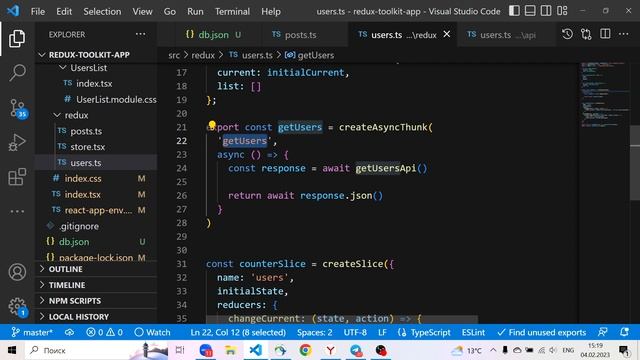Synchronize changes cloud icon in status bar
Screen dimensions: 640x360
(x=69, y=332)
